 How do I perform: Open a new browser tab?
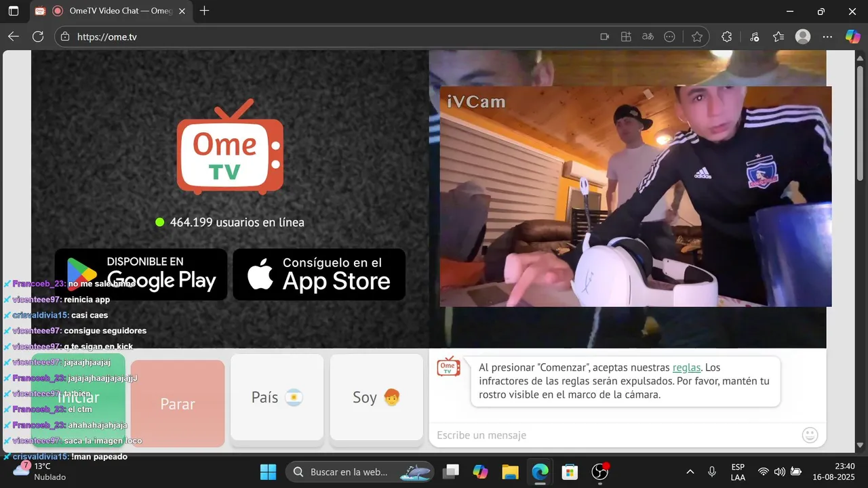coord(204,11)
